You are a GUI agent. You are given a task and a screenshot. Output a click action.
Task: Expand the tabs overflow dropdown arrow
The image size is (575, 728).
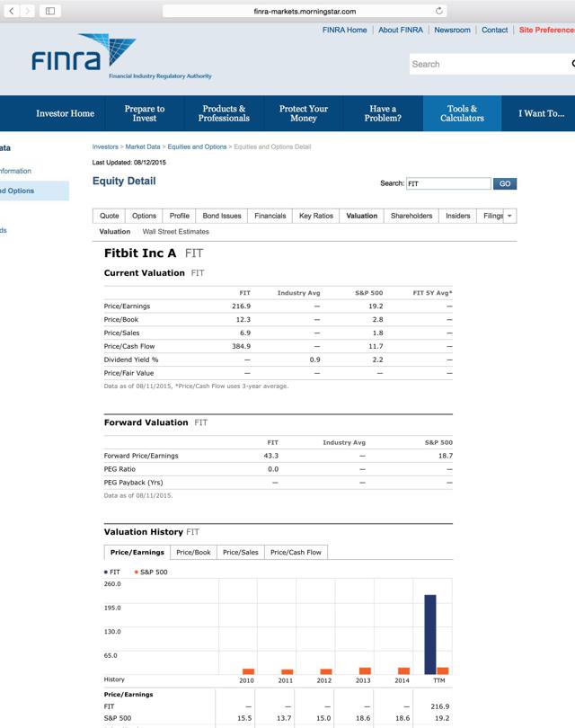point(509,216)
